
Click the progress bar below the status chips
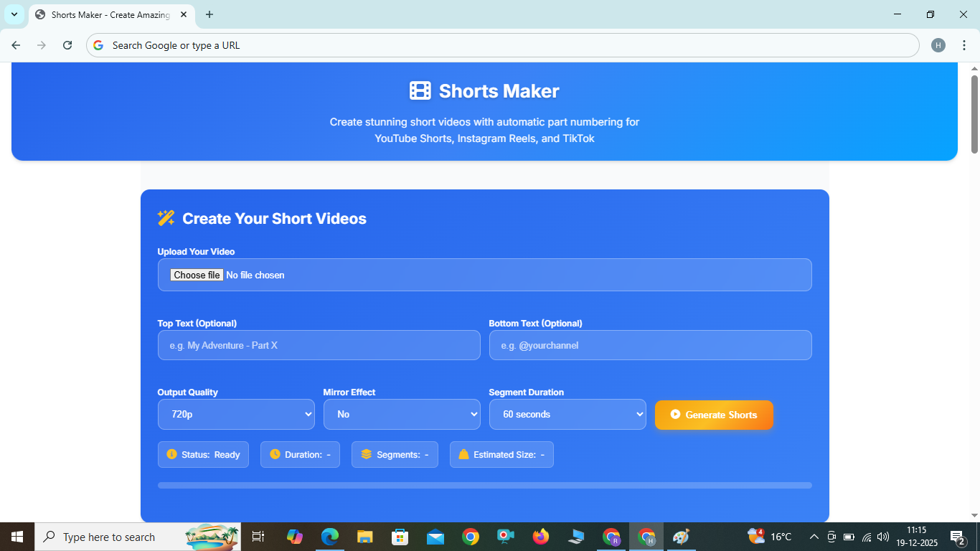[x=484, y=485]
